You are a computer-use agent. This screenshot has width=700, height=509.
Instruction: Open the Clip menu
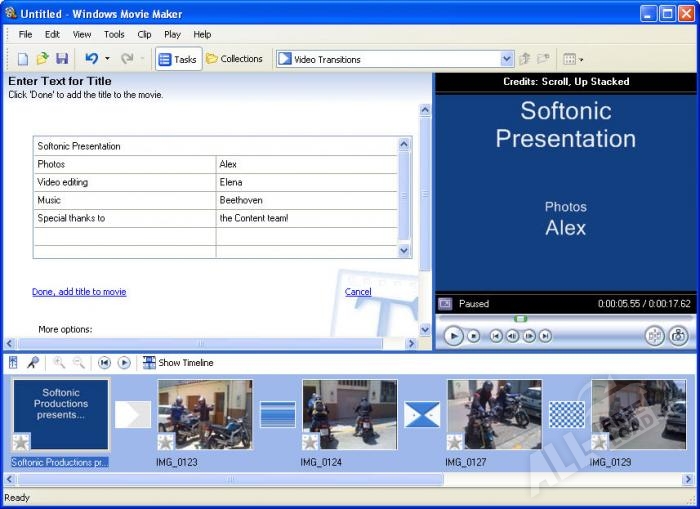click(144, 34)
